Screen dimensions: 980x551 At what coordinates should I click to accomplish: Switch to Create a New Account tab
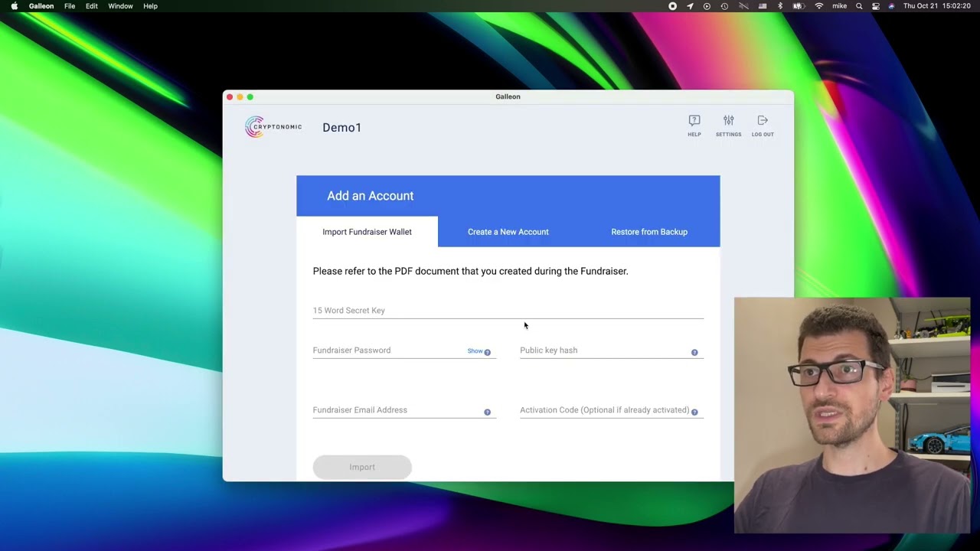(508, 232)
